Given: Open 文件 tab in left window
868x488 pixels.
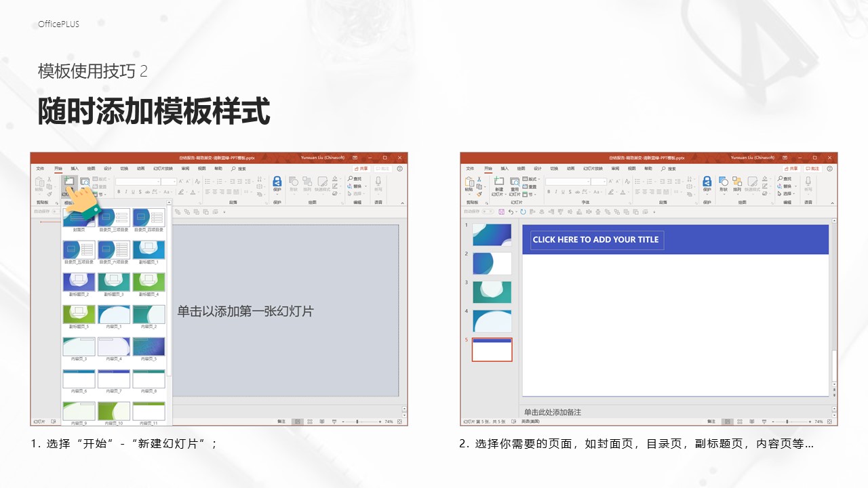Looking at the screenshot, I should (x=40, y=169).
